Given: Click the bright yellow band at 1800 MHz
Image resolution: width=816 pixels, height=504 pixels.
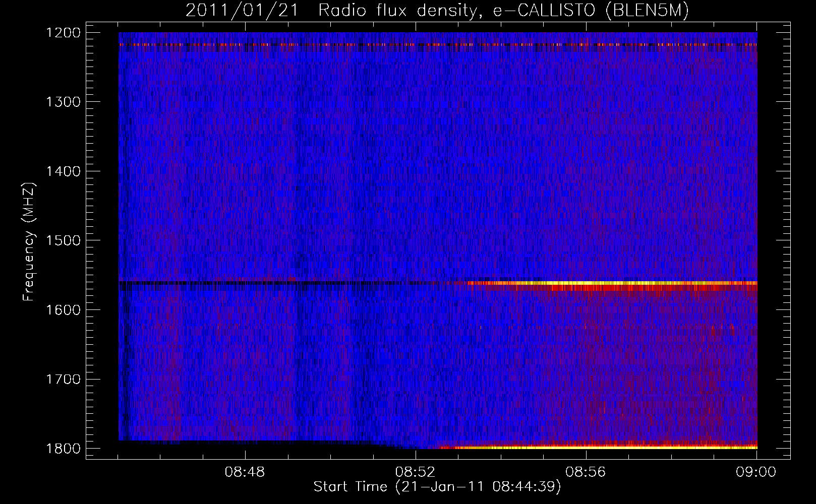Looking at the screenshot, I should point(599,447).
